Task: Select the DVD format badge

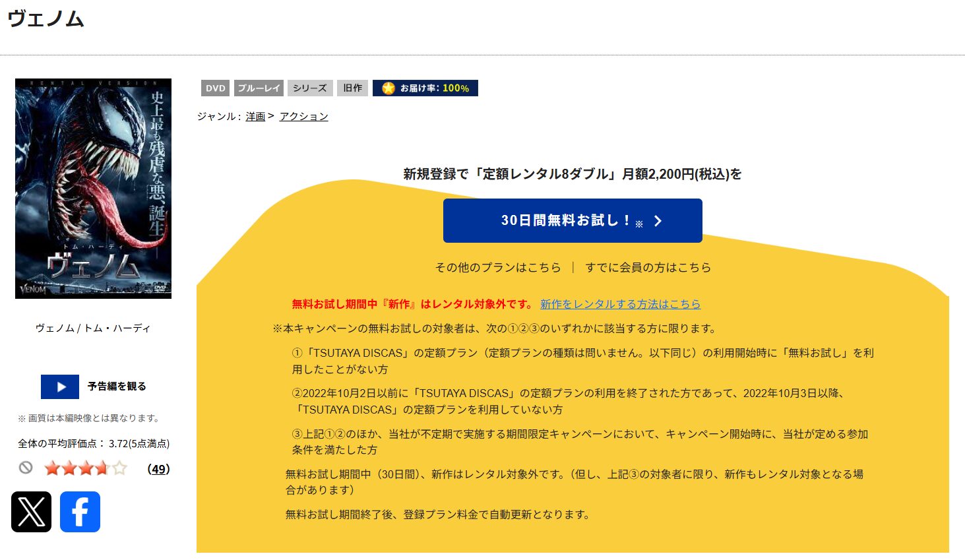Action: (214, 88)
